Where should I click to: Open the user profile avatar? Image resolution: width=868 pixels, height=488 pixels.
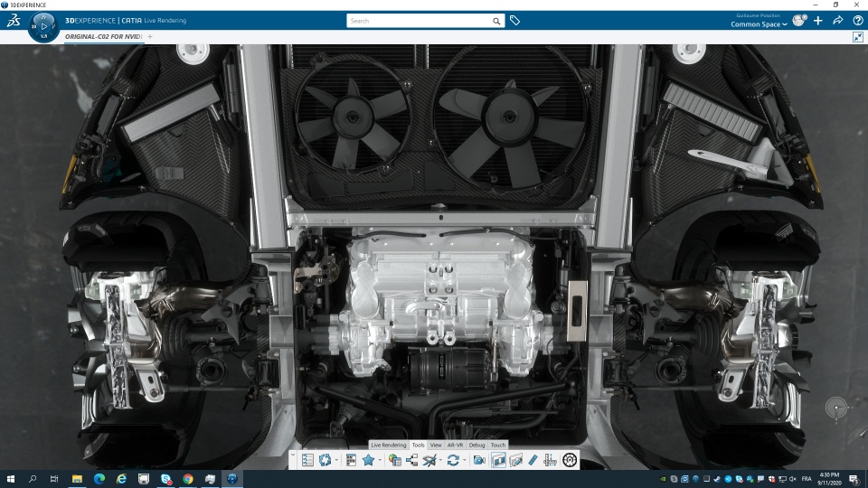point(799,21)
